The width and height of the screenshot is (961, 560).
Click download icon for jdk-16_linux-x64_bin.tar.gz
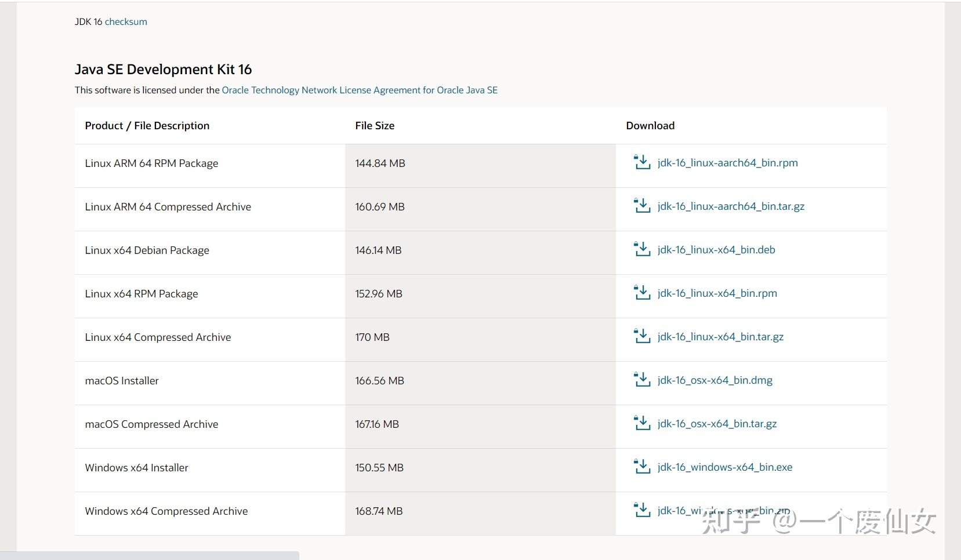[642, 336]
